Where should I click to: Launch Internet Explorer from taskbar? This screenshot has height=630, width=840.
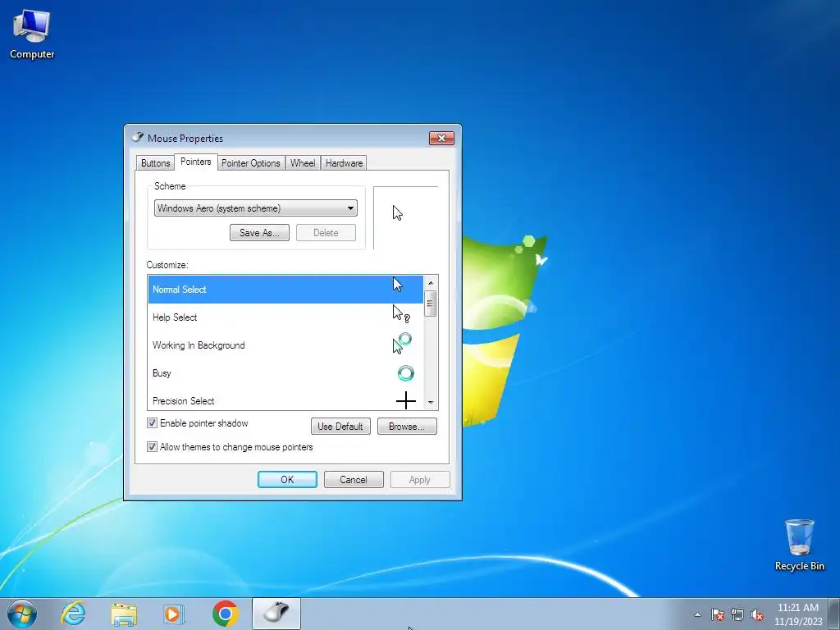(x=73, y=614)
